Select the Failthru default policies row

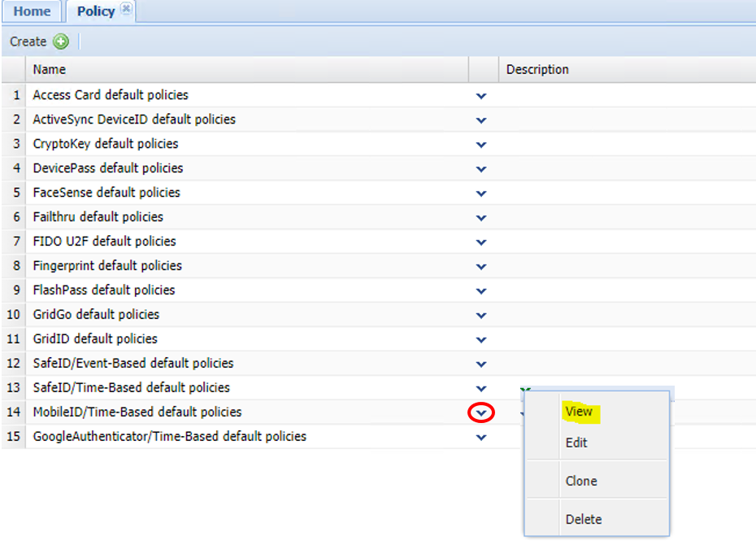tap(98, 217)
